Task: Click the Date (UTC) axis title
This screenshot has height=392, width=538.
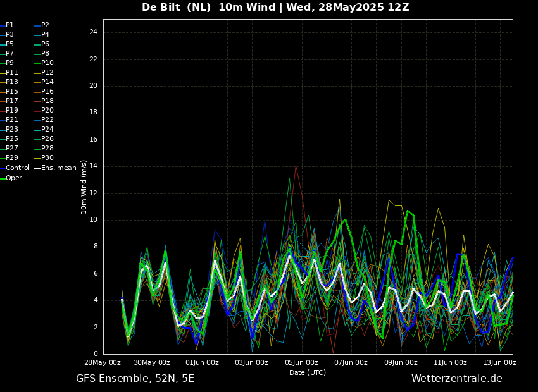Action: point(308,373)
